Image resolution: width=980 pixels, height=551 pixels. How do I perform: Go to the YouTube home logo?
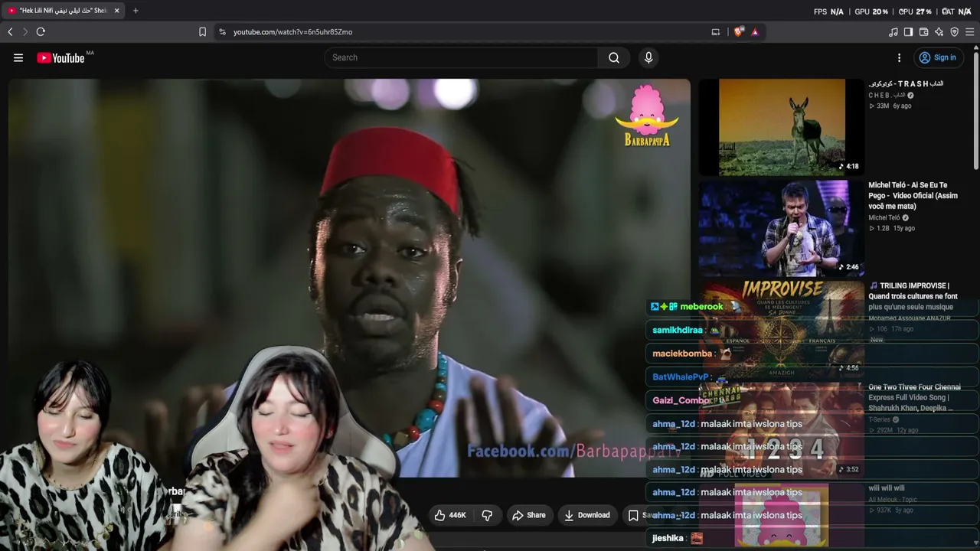(60, 58)
